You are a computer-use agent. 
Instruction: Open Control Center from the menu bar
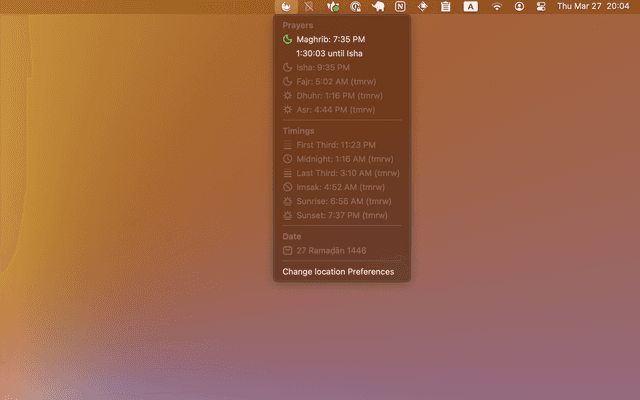541,6
